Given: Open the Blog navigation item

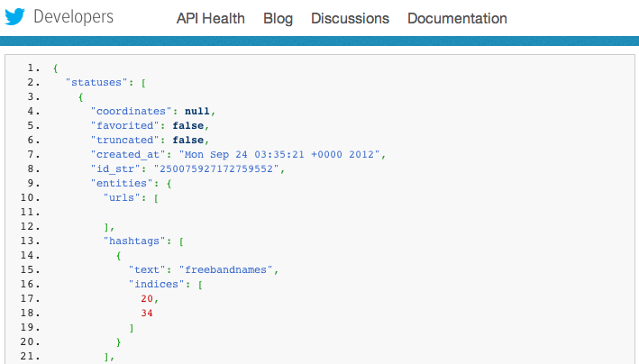Looking at the screenshot, I should (278, 18).
